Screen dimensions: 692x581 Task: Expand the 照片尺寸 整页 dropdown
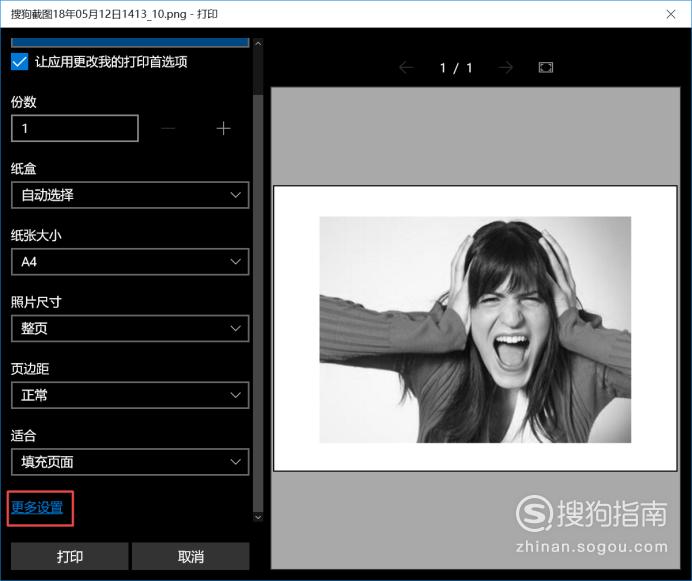130,328
